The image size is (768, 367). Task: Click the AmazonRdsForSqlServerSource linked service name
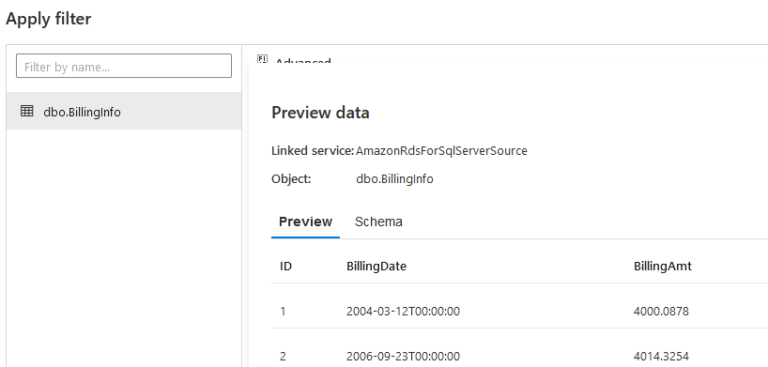coord(441,150)
